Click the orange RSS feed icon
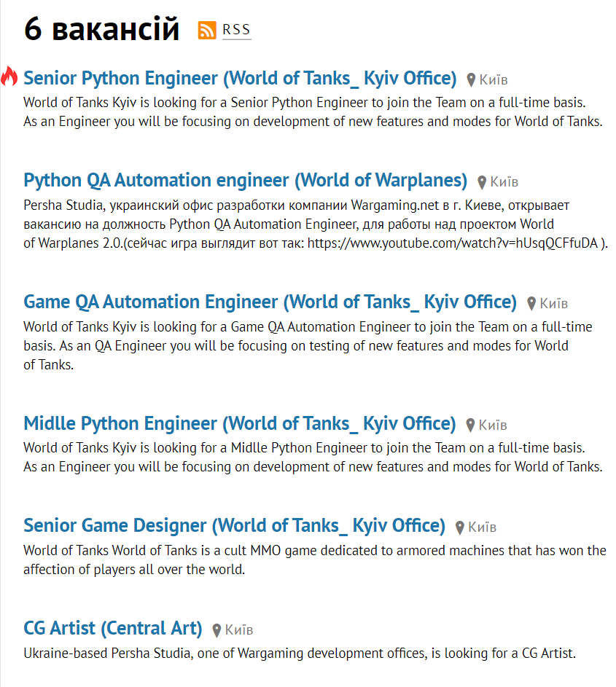Viewport: 616px width, 687px height. [x=207, y=30]
